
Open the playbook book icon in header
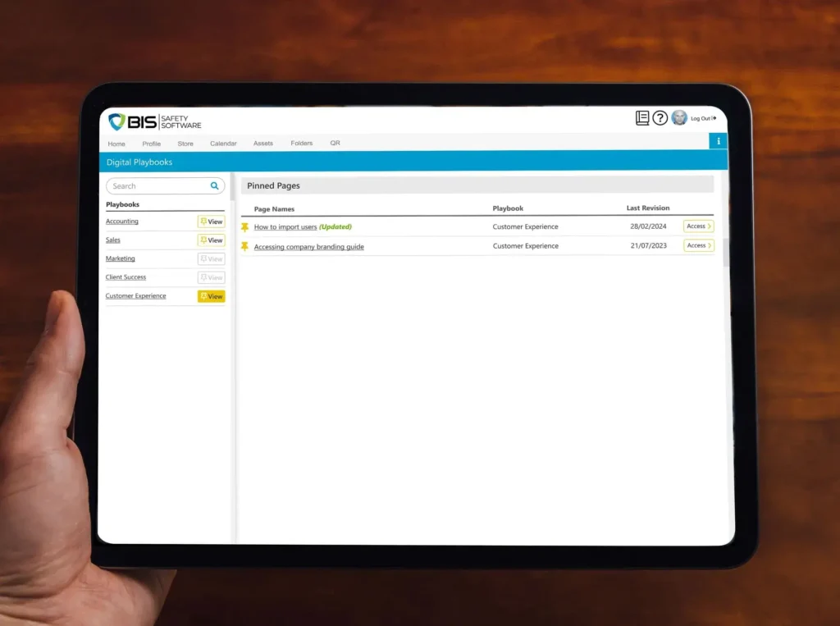[x=642, y=118]
